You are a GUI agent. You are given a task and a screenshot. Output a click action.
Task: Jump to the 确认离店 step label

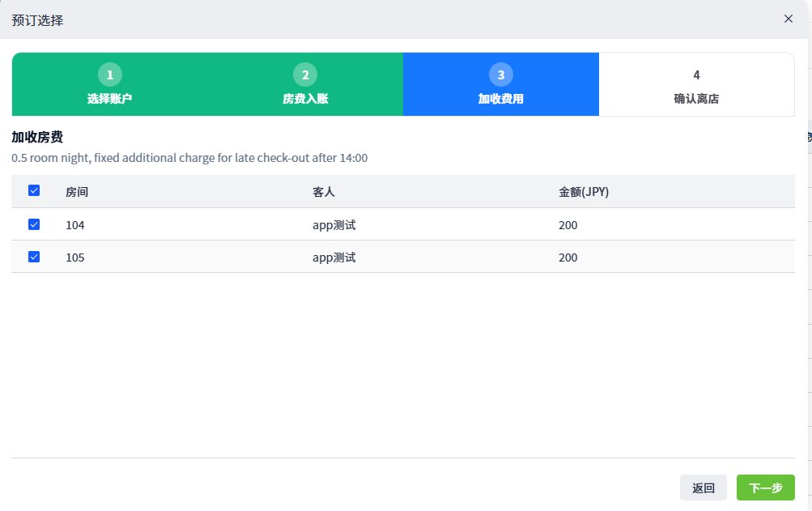(x=696, y=99)
